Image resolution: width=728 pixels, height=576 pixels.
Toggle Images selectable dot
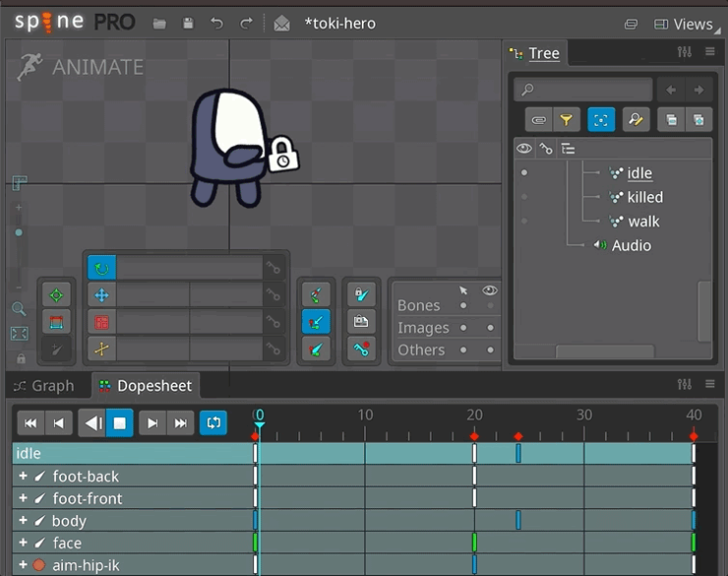463,328
